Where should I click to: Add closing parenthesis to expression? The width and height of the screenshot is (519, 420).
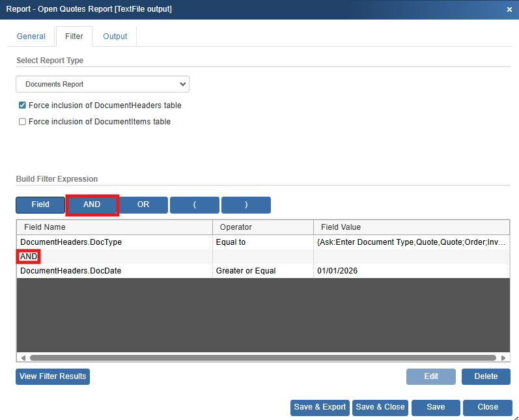(245, 204)
